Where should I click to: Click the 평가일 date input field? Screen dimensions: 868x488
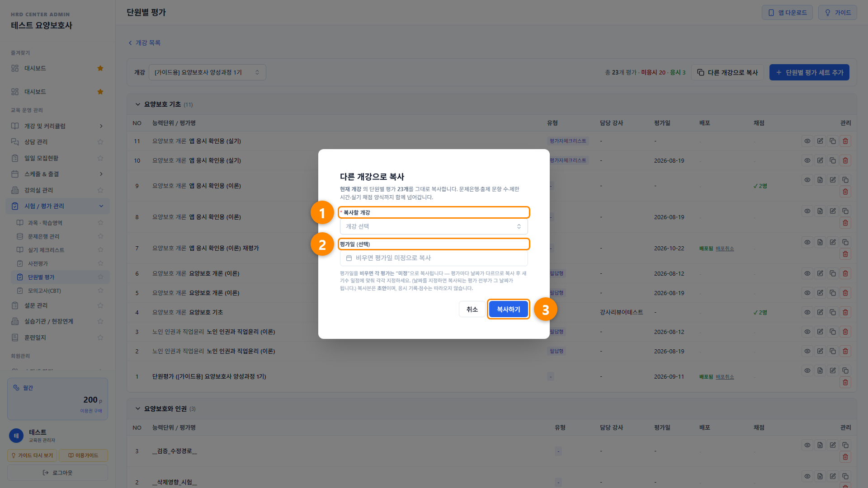pos(434,258)
